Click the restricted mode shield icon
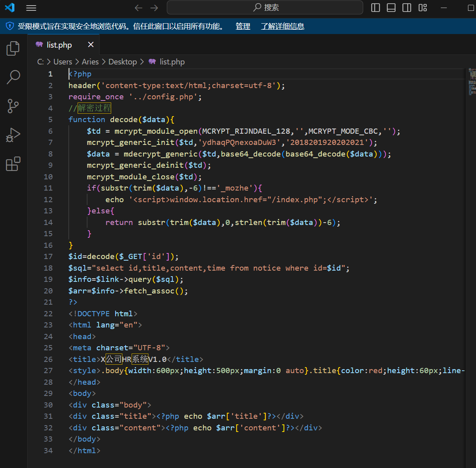Viewport: 476px width, 468px height. tap(10, 26)
